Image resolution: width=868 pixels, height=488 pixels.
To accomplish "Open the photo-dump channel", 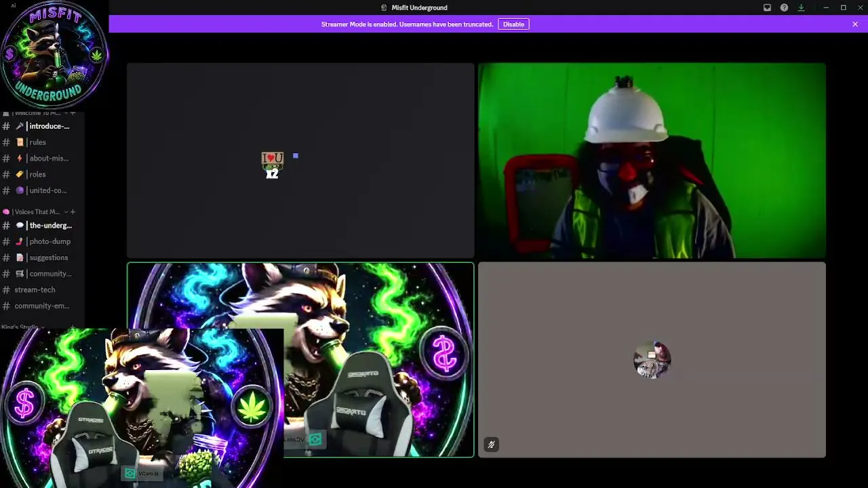I will pos(42,241).
